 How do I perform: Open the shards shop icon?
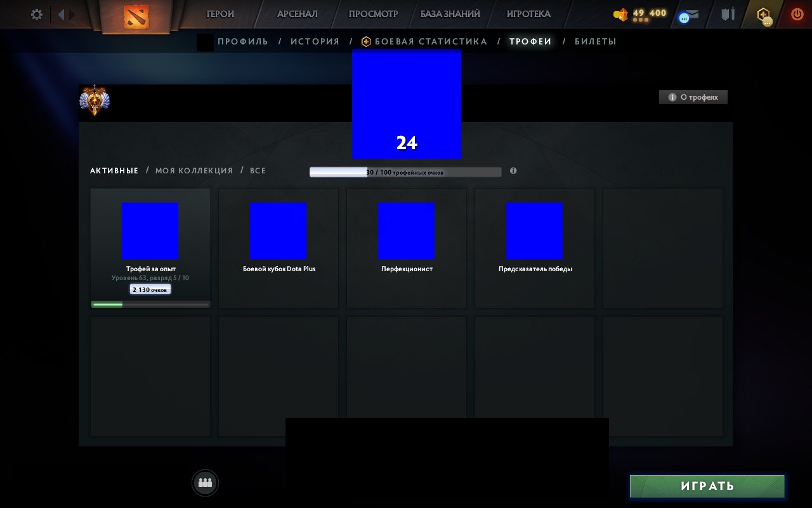(x=620, y=15)
